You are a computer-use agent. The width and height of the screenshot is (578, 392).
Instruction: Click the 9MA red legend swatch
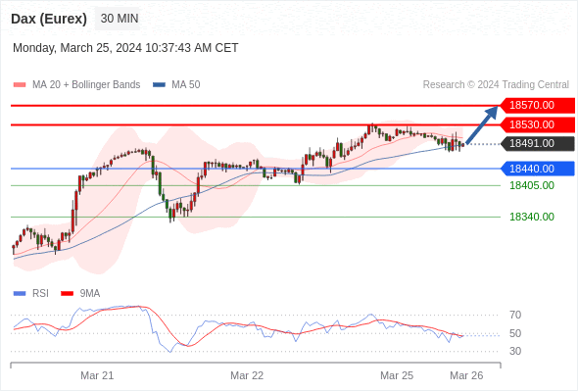click(67, 294)
